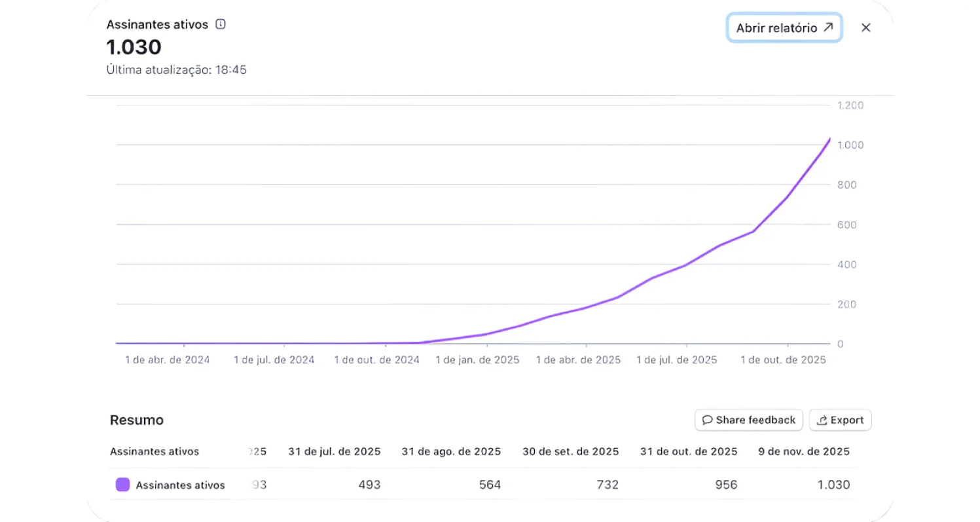Viewport: 980px width, 522px height.
Task: Click the 956 value in the summary table
Action: pos(725,485)
